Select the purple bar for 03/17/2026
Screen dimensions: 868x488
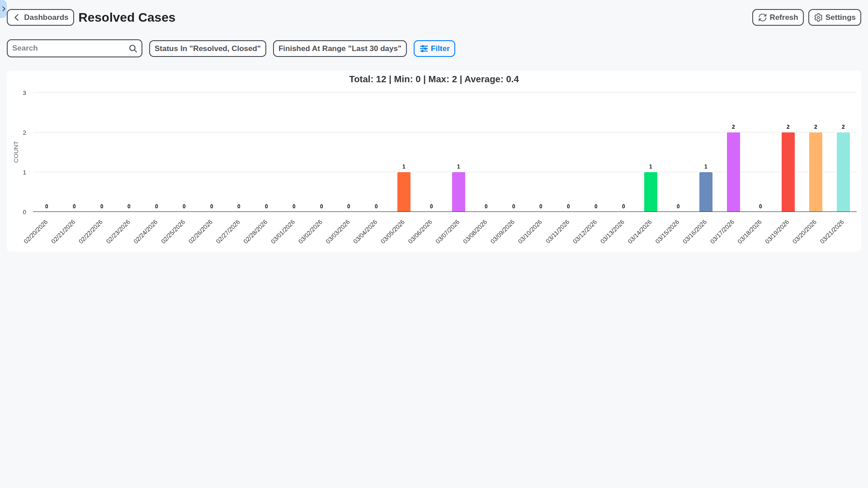[x=733, y=172]
